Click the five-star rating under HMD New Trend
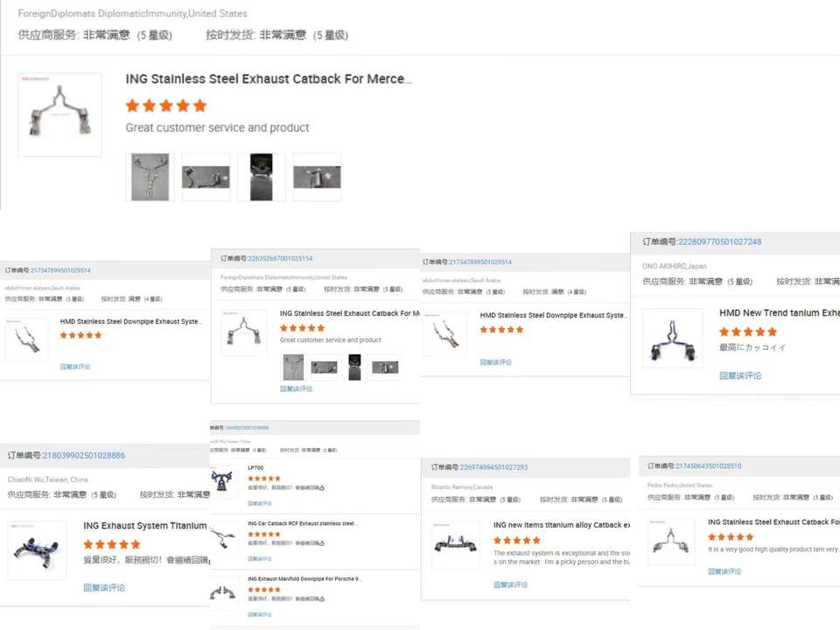The image size is (840, 630). tap(748, 332)
